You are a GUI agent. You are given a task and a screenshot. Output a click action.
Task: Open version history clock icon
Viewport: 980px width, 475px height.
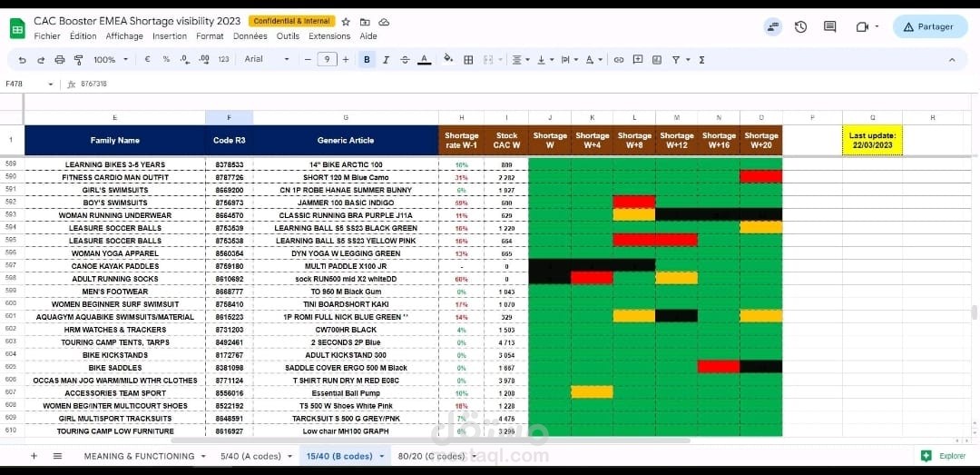tap(800, 26)
